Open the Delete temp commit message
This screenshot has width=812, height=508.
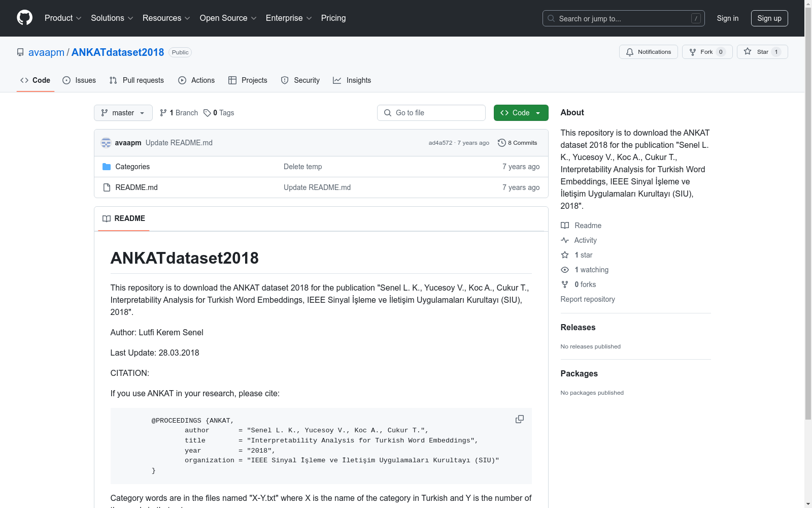(x=302, y=167)
